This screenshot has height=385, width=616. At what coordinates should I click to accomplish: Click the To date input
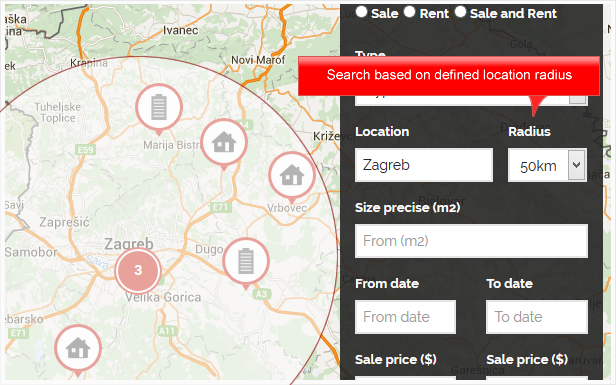(x=537, y=317)
